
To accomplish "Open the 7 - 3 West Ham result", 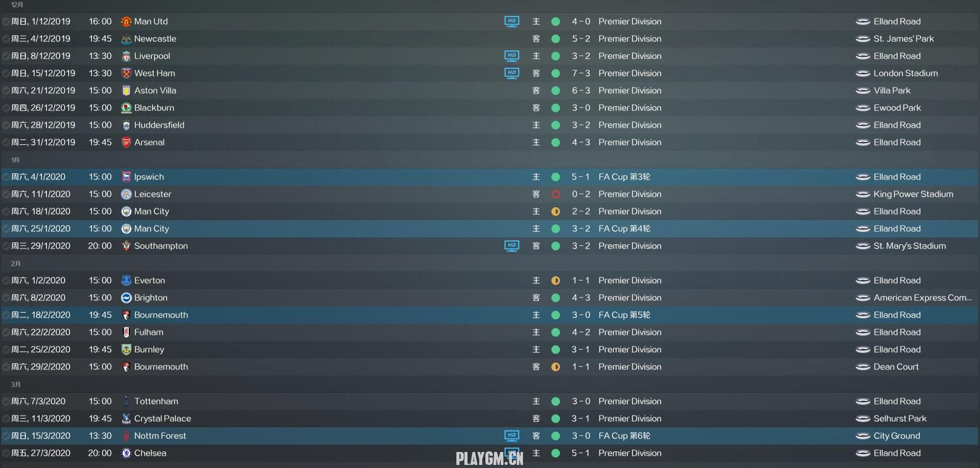I will click(581, 73).
